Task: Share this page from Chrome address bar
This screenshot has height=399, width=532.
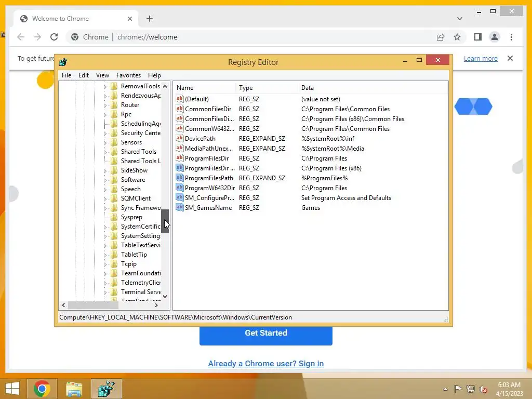Action: click(441, 37)
